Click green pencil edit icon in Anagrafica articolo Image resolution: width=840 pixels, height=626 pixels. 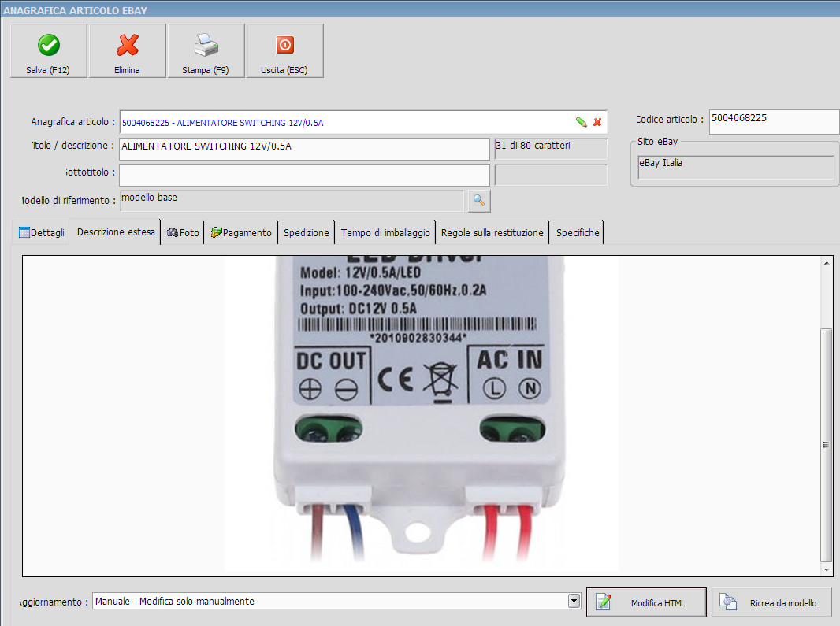(x=582, y=122)
